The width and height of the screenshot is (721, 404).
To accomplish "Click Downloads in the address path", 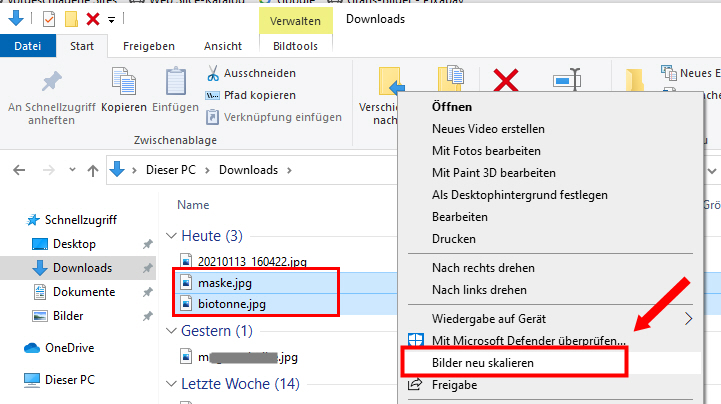I will click(x=248, y=170).
